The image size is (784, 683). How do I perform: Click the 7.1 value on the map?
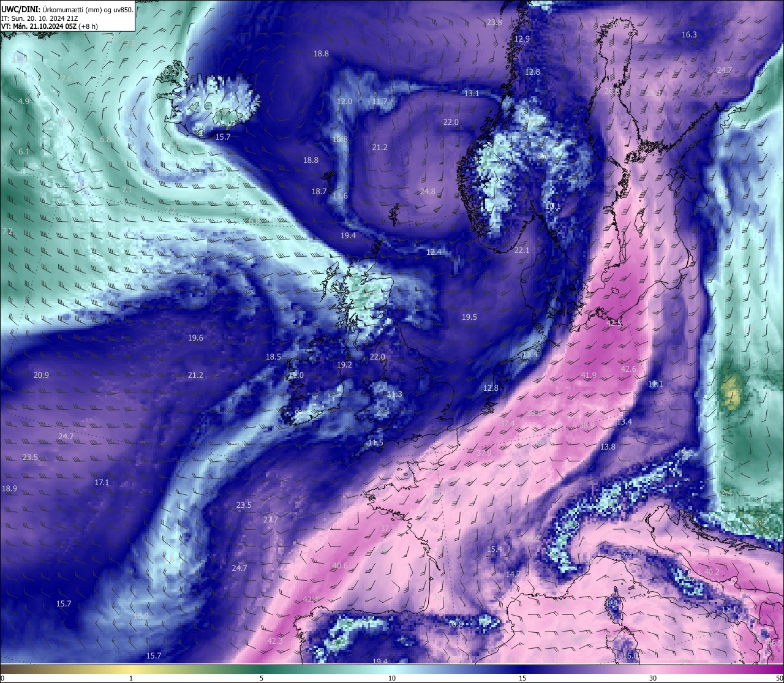pos(127,191)
